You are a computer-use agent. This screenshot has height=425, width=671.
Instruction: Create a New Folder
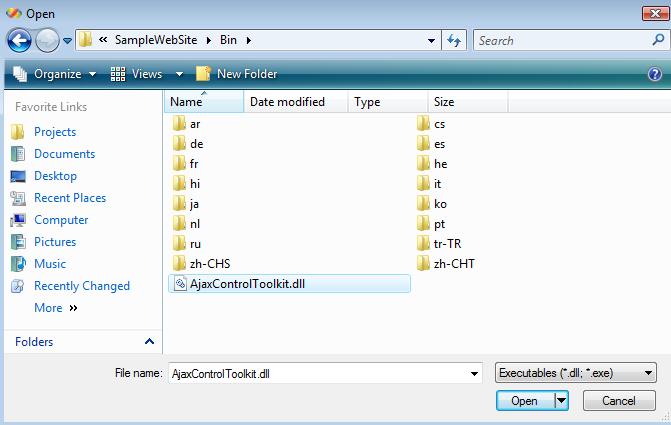pos(237,74)
